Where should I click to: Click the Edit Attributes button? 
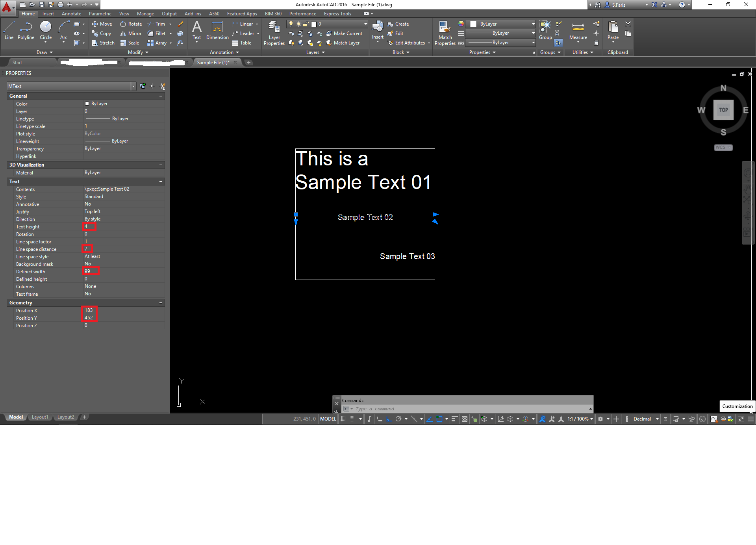point(407,43)
